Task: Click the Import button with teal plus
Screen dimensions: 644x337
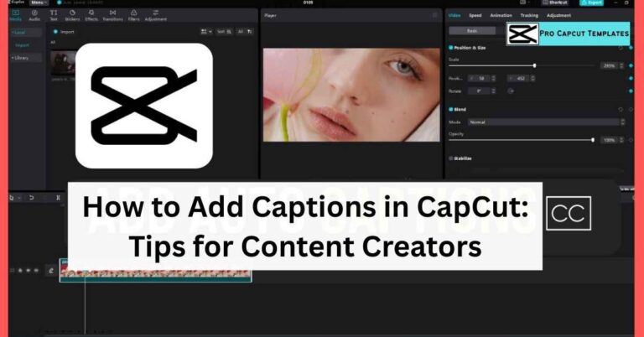Action: click(x=64, y=32)
